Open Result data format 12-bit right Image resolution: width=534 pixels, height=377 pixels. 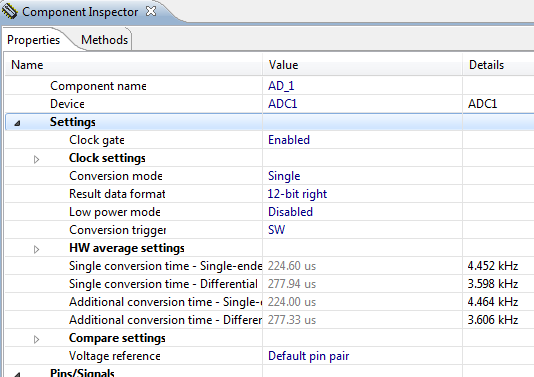[362, 194]
